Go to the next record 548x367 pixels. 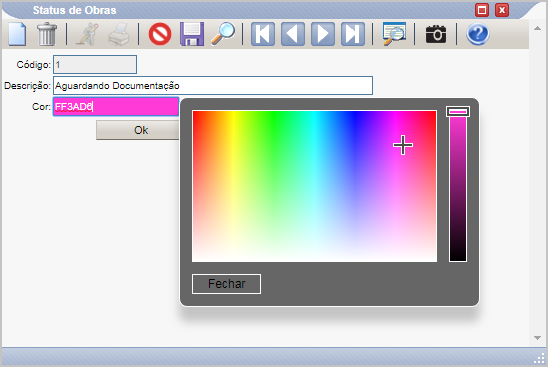pos(323,34)
